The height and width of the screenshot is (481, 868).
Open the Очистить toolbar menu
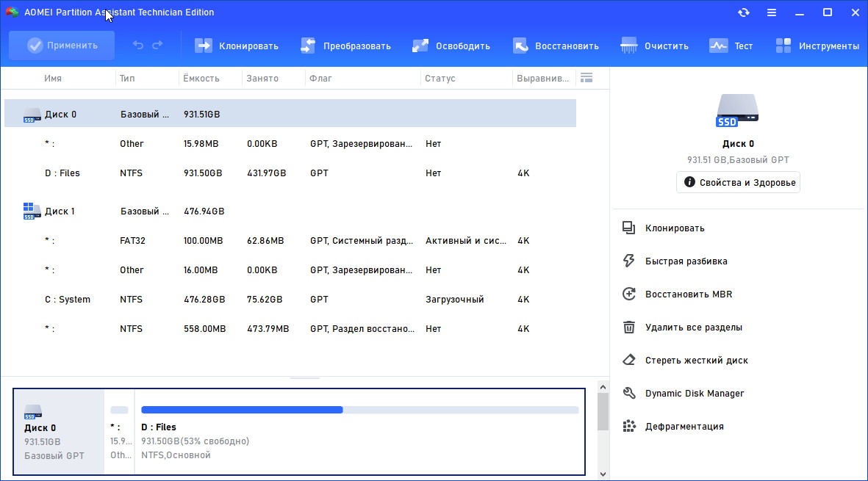click(x=654, y=46)
